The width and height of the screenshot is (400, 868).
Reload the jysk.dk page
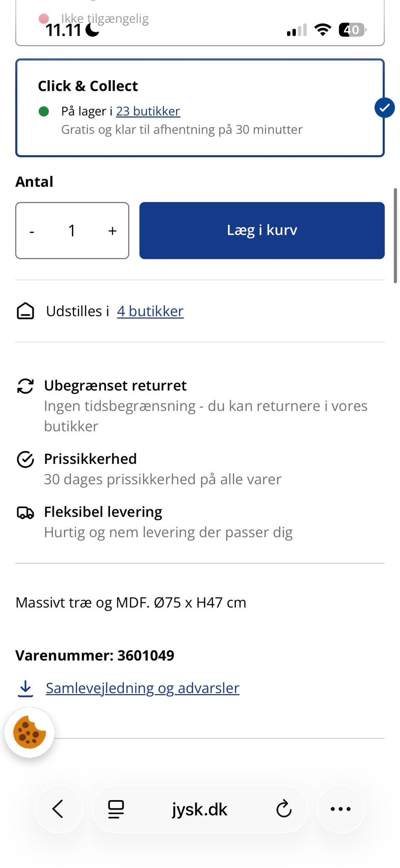(284, 809)
